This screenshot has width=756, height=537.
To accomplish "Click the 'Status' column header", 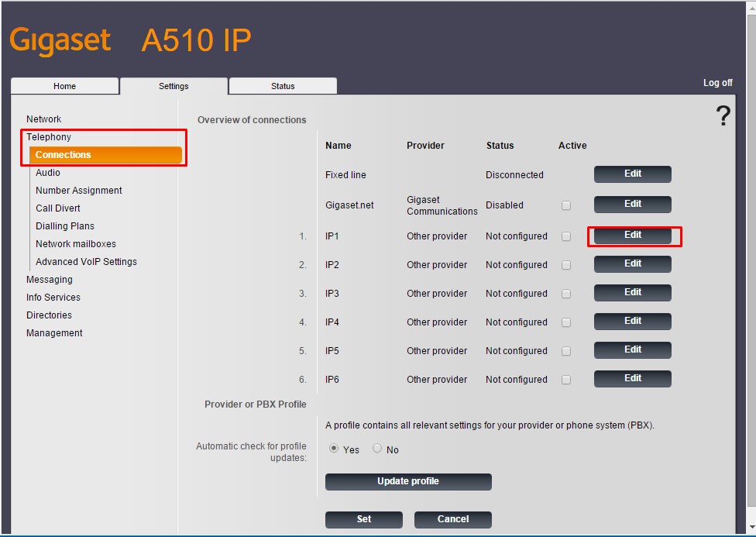I will point(500,146).
